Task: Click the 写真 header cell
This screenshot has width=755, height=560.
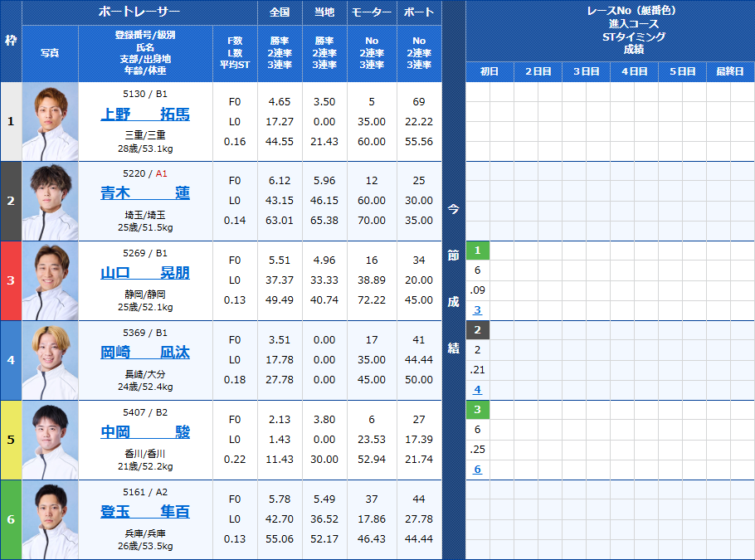Action: [x=50, y=53]
